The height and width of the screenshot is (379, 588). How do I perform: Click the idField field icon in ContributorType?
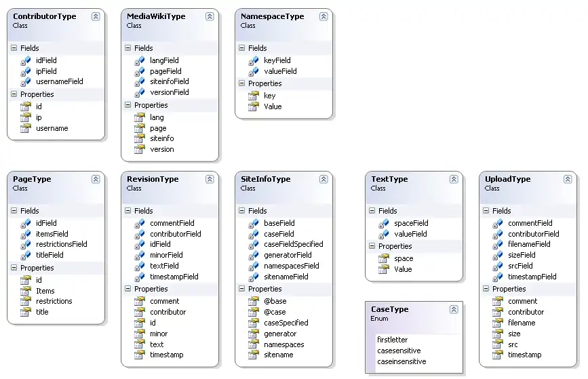[x=26, y=60]
